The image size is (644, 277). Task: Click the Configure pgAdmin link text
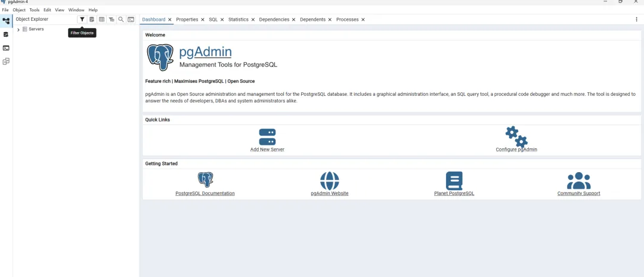coord(516,150)
